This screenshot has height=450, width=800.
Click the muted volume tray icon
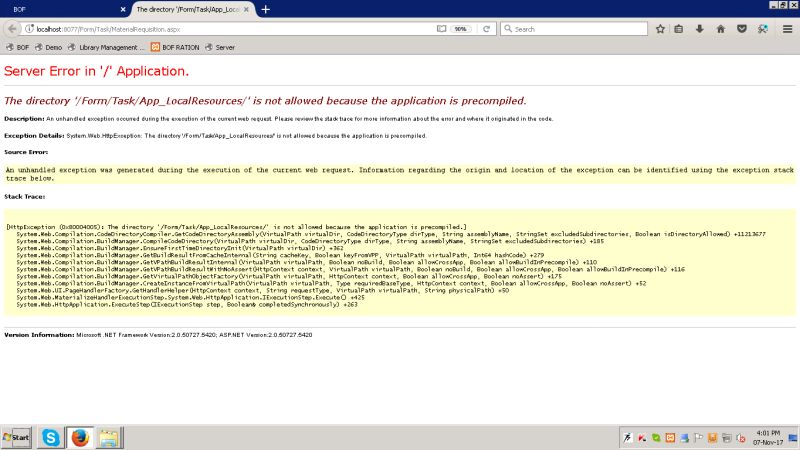pos(741,438)
